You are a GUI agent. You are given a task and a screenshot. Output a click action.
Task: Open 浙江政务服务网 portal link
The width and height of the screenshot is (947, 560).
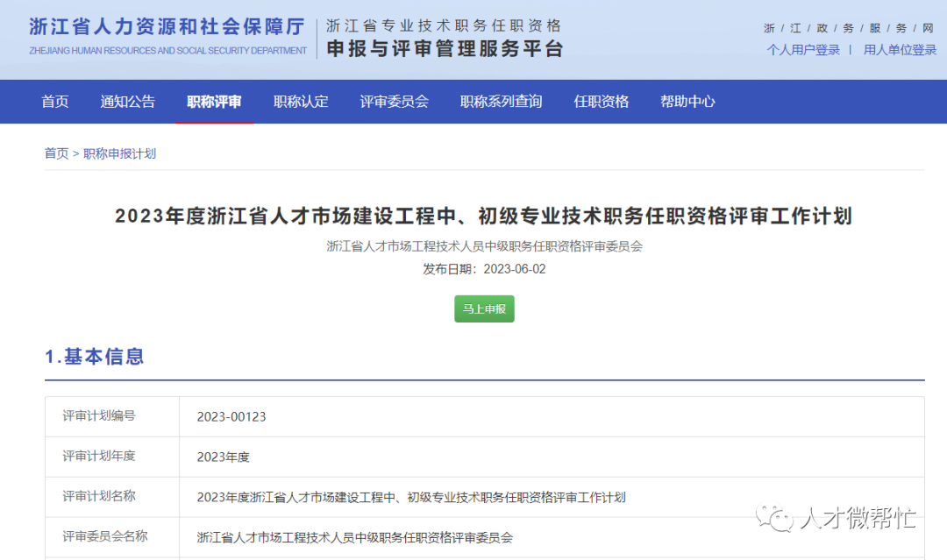(846, 27)
